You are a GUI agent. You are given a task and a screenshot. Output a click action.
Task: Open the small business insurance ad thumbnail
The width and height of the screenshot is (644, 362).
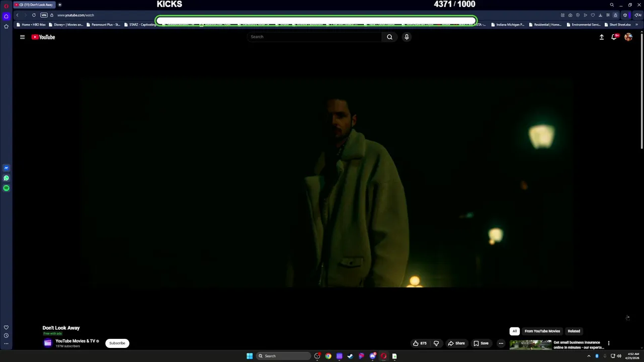pos(531,345)
